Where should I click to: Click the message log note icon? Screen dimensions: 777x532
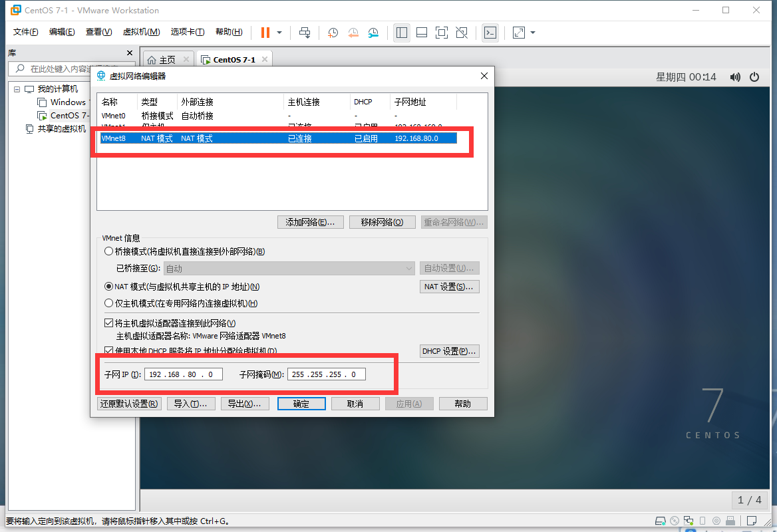[752, 521]
